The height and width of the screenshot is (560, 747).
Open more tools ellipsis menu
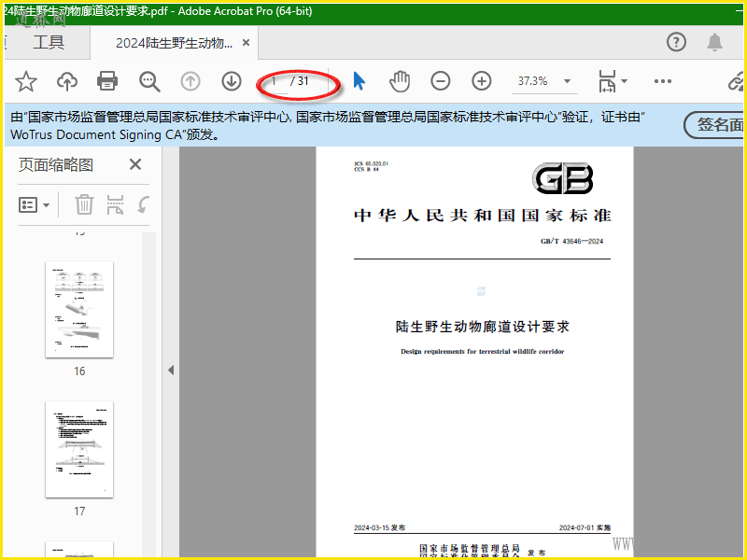point(663,81)
